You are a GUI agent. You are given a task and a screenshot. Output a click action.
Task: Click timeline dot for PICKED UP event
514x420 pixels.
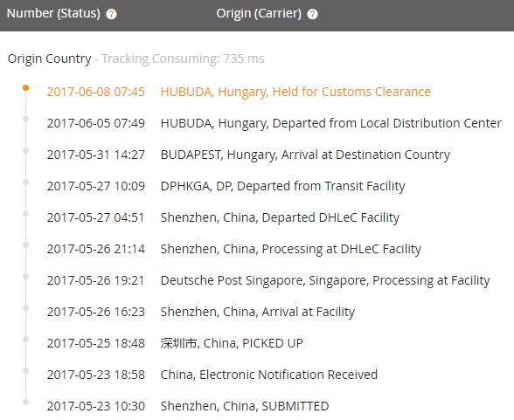click(25, 339)
